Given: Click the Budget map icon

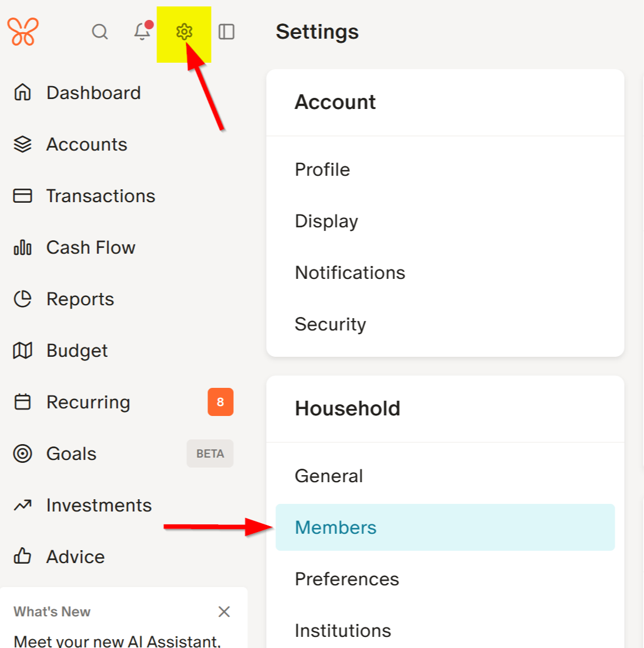Looking at the screenshot, I should tap(22, 350).
